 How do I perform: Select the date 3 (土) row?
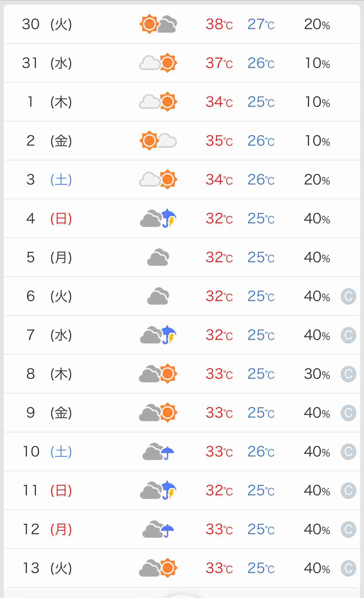pos(182,180)
